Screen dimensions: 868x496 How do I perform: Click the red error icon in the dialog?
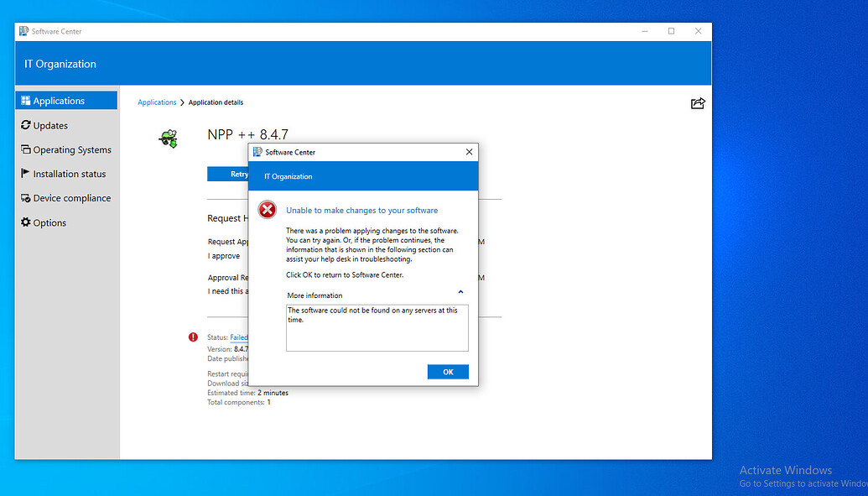click(267, 210)
